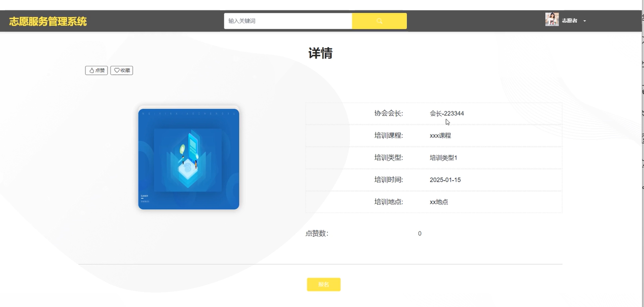Click the 培训时间 label

pyautogui.click(x=389, y=180)
